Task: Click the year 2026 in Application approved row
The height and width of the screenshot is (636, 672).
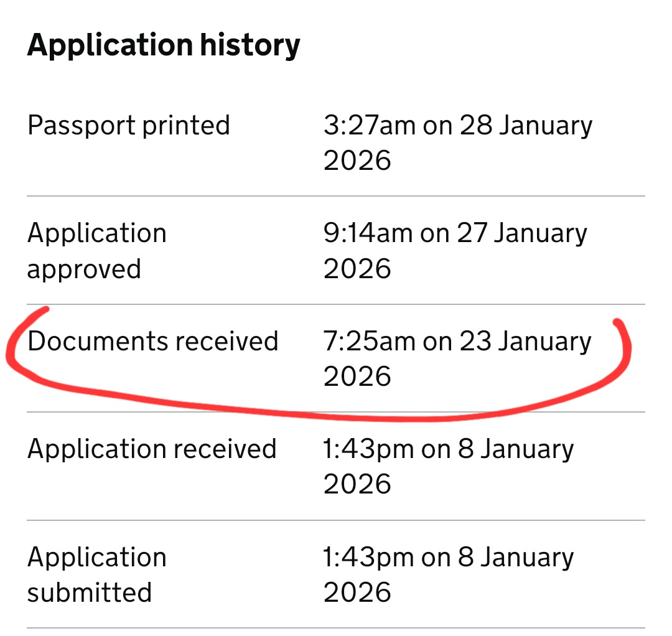Action: [x=357, y=269]
